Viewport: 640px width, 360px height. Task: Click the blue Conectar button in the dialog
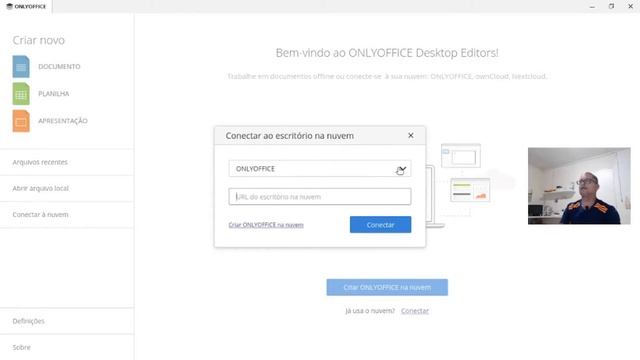(x=380, y=224)
